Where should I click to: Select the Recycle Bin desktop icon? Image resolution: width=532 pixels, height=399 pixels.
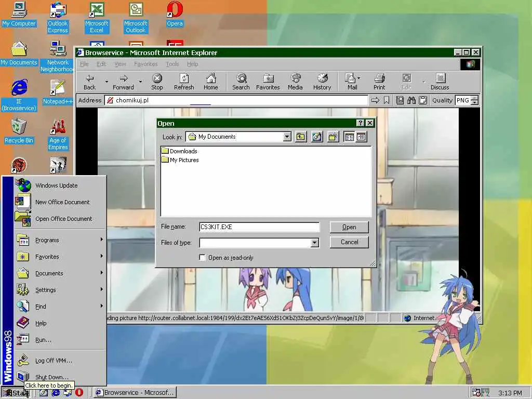(x=19, y=131)
